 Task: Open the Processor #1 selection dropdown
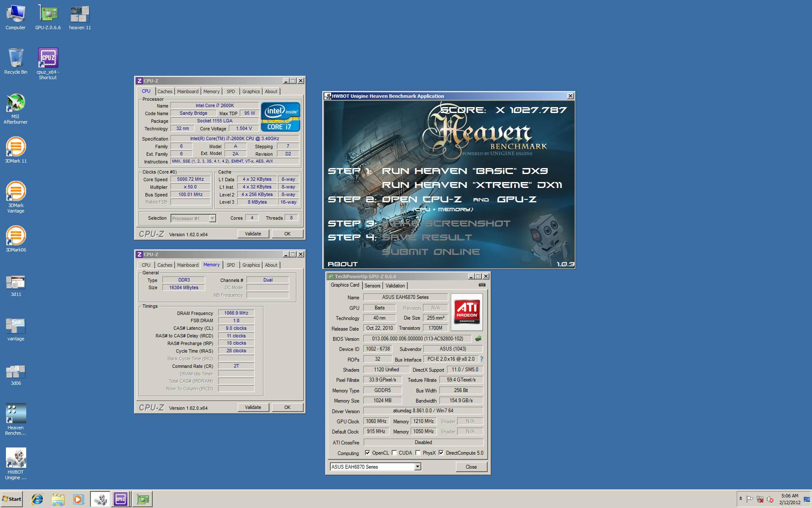click(212, 218)
